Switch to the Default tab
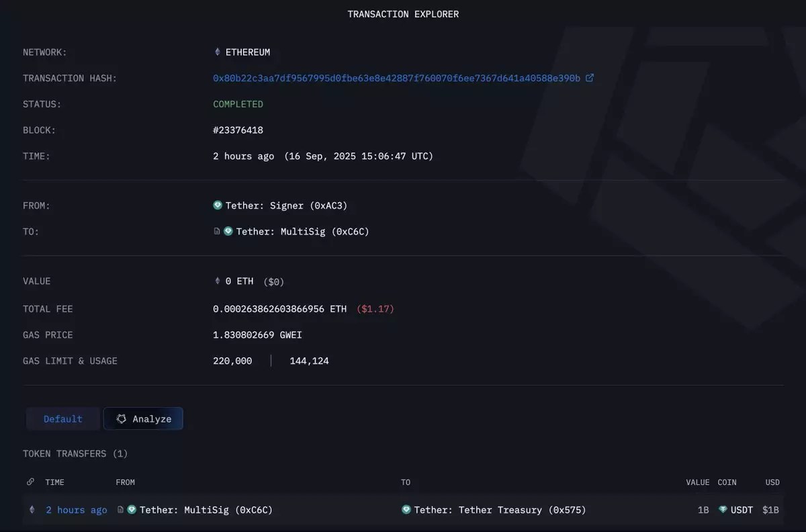This screenshot has height=532, width=806. [x=63, y=418]
